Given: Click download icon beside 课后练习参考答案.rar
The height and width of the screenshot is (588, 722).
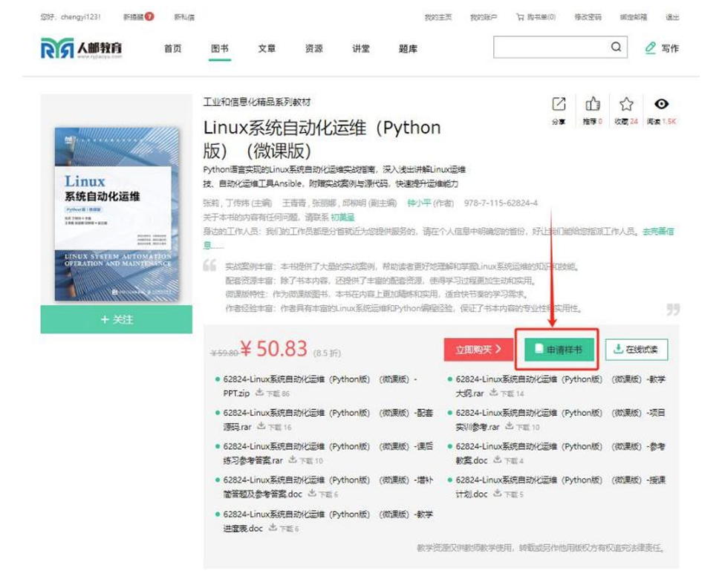Looking at the screenshot, I should pos(293,460).
